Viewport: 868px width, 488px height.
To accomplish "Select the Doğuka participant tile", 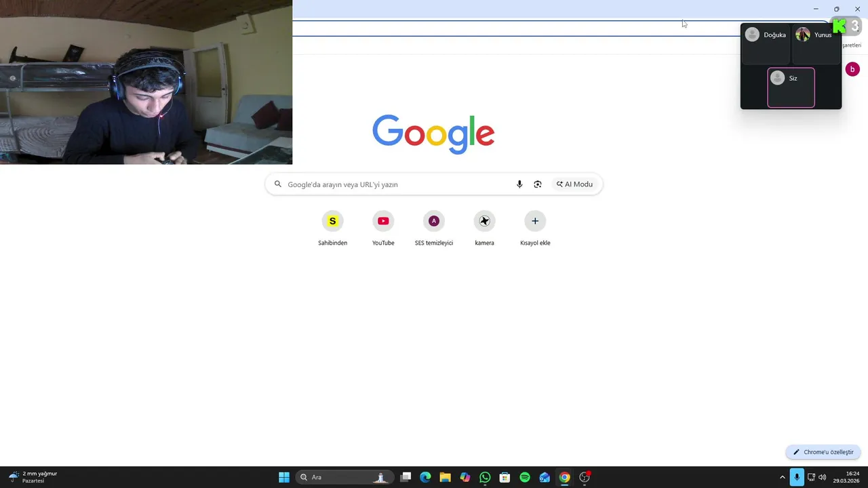I will pos(766,45).
